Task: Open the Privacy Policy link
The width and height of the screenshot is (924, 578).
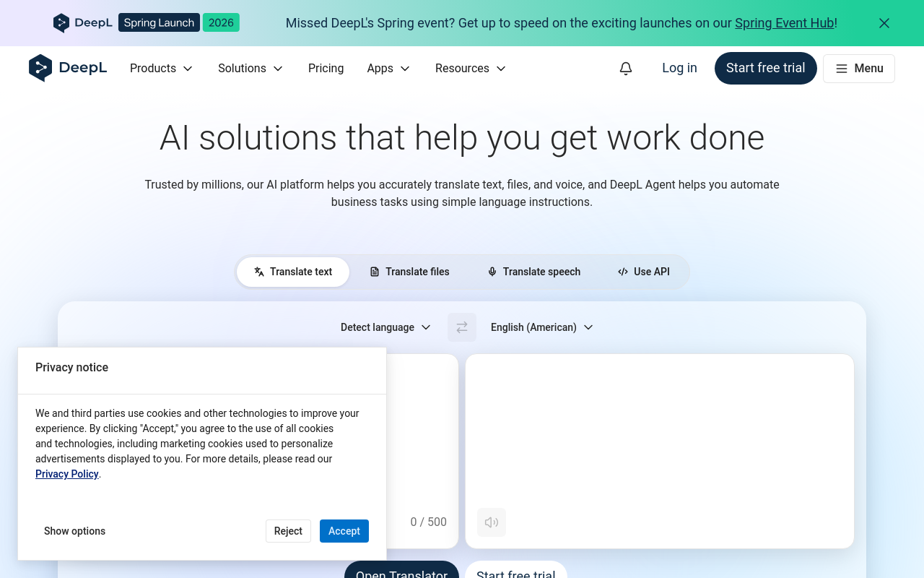Action: tap(67, 474)
